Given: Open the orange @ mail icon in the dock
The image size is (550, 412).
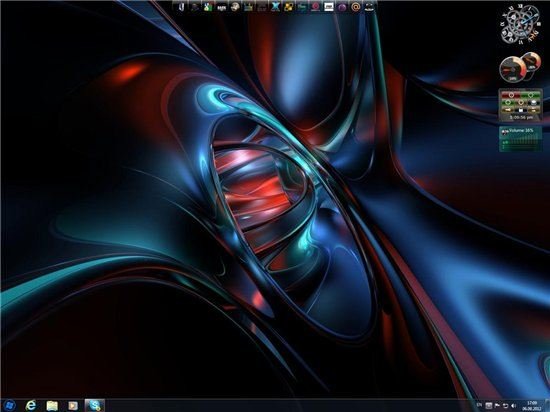Looking at the screenshot, I should pyautogui.click(x=355, y=7).
